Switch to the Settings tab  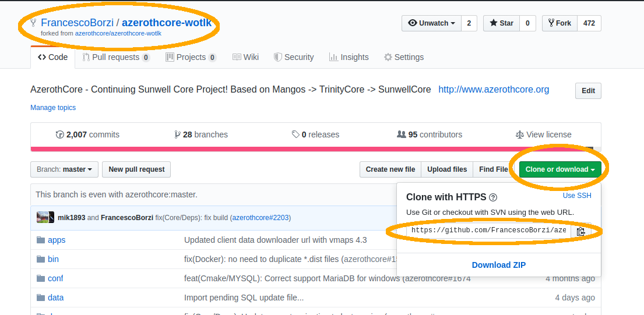[x=404, y=58]
